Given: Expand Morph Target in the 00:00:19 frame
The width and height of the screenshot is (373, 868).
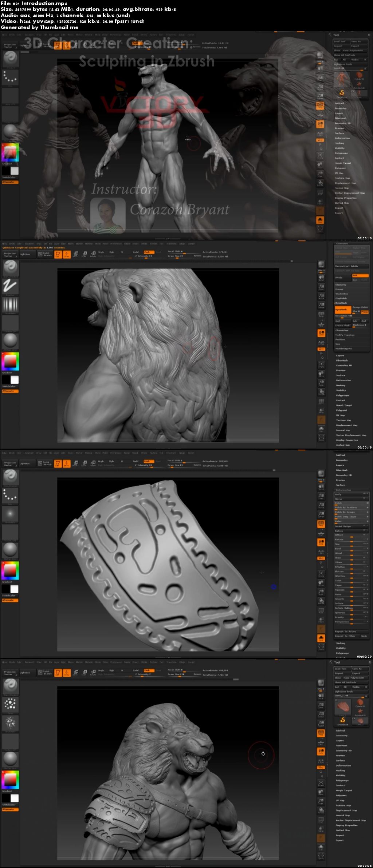Looking at the screenshot, I should coord(344,405).
